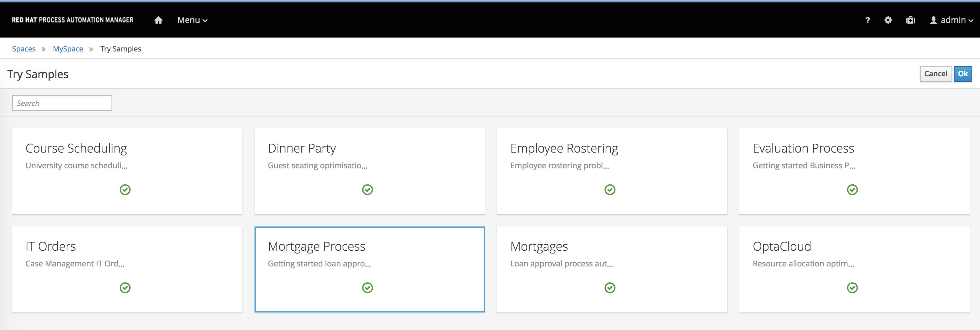The width and height of the screenshot is (980, 330).
Task: Click the admin user profile icon
Action: pos(934,20)
